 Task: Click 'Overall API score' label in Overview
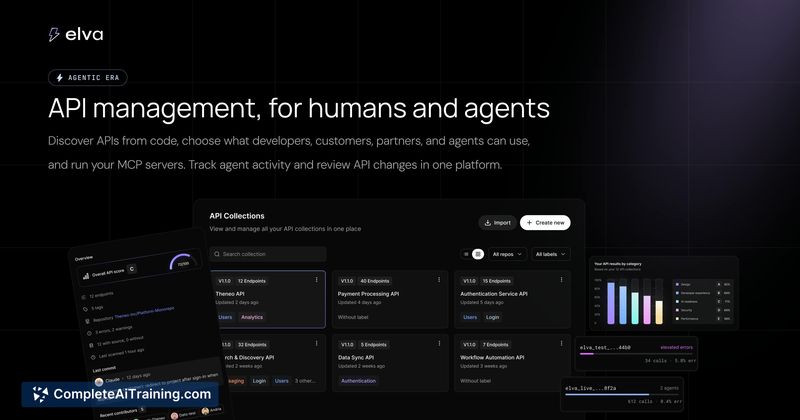(x=108, y=273)
